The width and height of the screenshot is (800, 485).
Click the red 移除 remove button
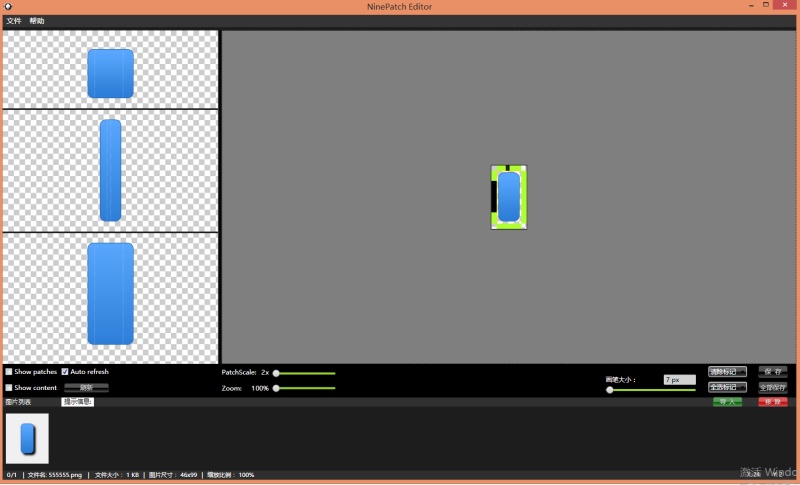coord(772,402)
